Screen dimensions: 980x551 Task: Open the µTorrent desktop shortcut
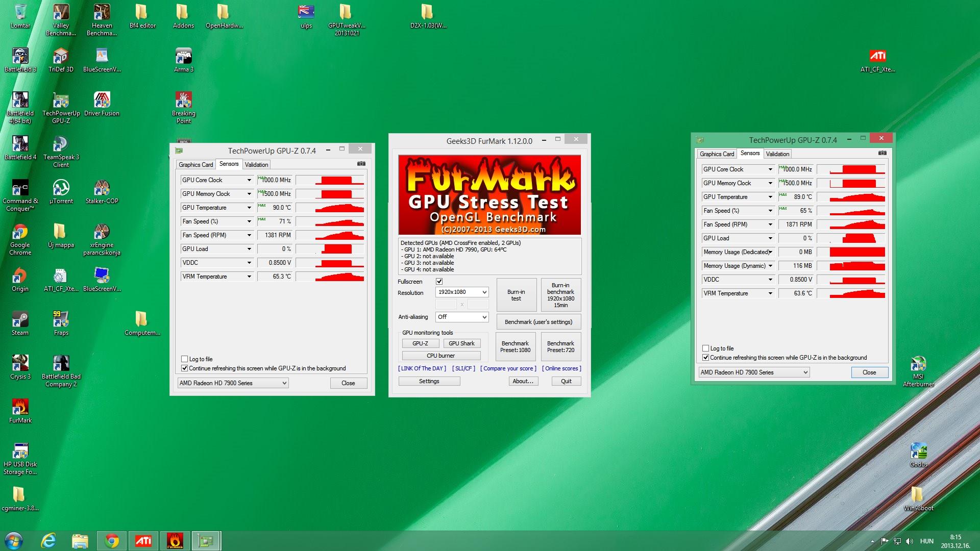pyautogui.click(x=61, y=191)
